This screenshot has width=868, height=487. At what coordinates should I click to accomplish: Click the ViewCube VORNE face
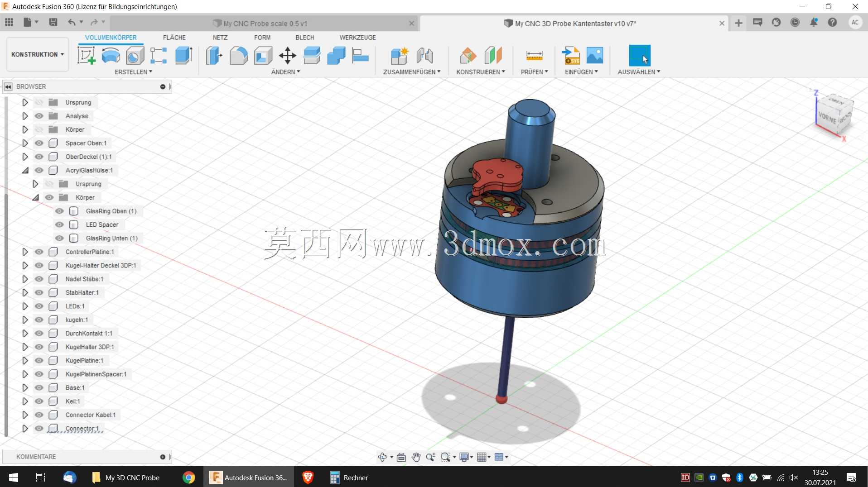827,118
